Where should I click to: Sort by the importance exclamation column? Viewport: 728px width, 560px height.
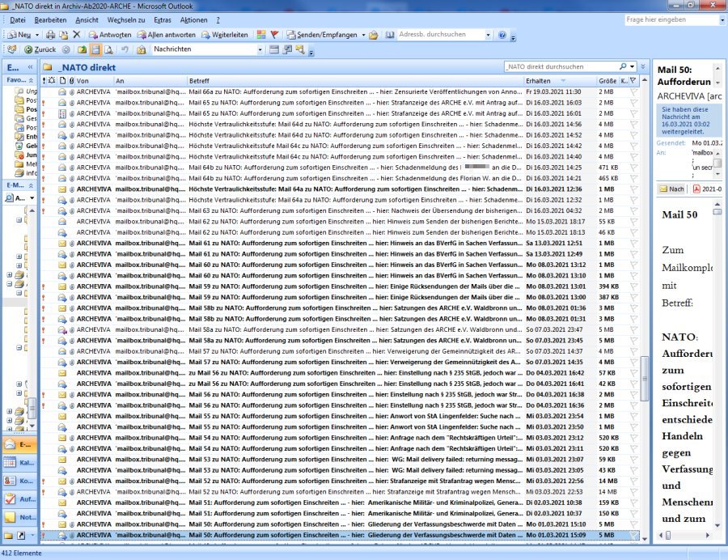pyautogui.click(x=44, y=80)
